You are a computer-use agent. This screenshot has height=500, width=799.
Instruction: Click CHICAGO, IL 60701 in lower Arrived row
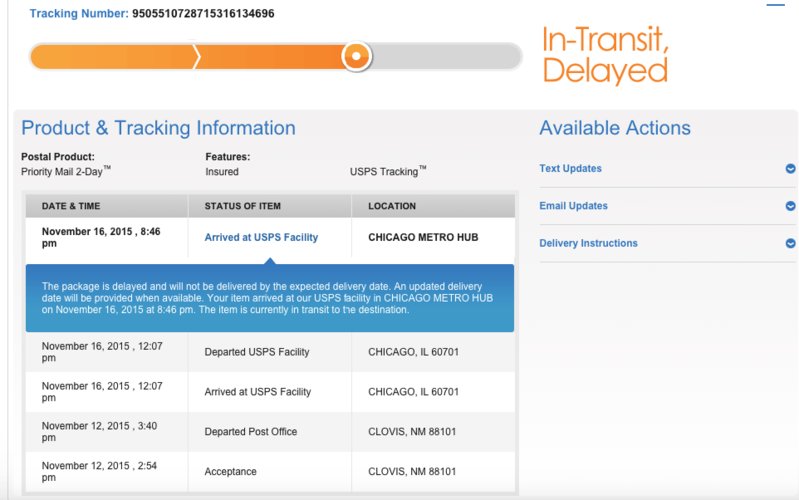click(413, 391)
